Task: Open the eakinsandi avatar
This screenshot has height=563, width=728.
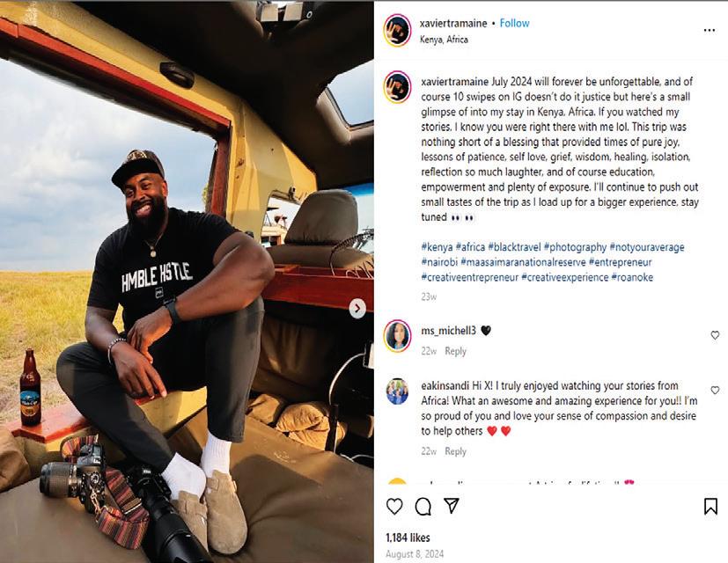Action: click(x=397, y=391)
